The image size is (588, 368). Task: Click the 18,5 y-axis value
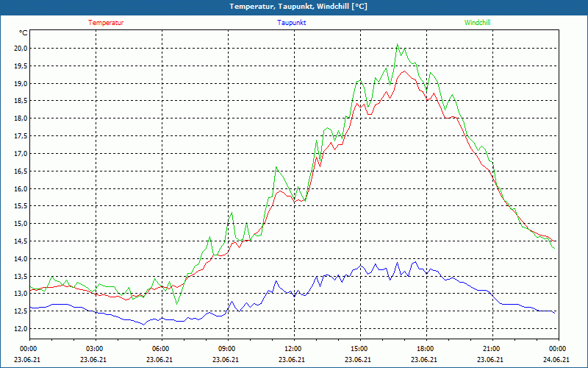pyautogui.click(x=21, y=101)
